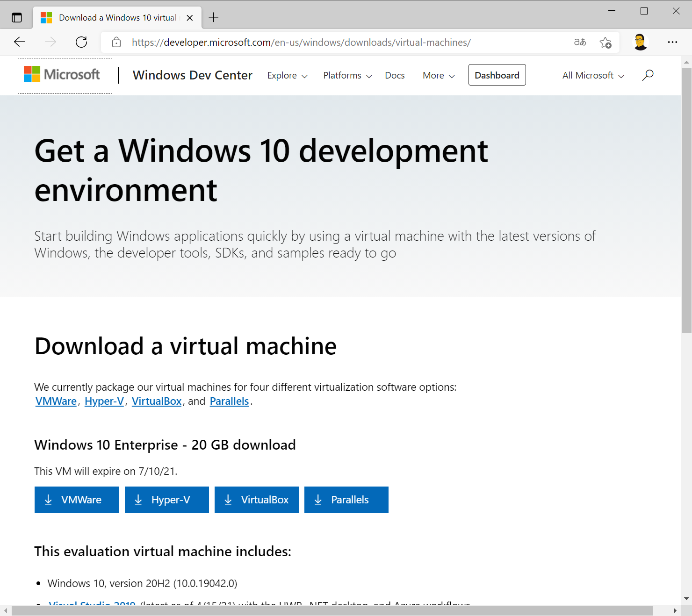Click the site search magnifier icon
Screen dimensions: 692x616
[648, 75]
